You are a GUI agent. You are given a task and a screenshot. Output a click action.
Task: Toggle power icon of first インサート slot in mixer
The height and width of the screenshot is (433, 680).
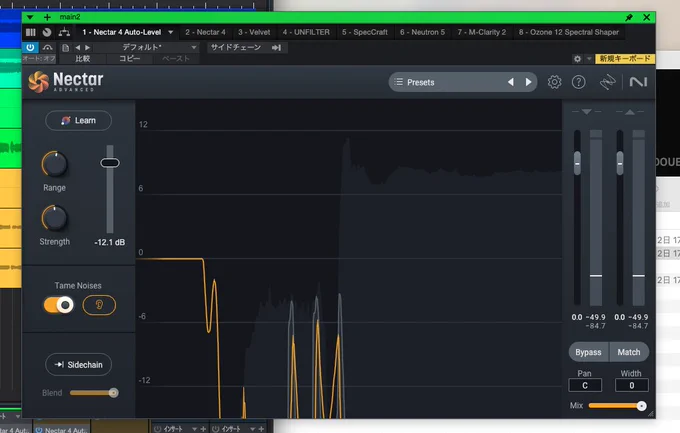tap(158, 429)
